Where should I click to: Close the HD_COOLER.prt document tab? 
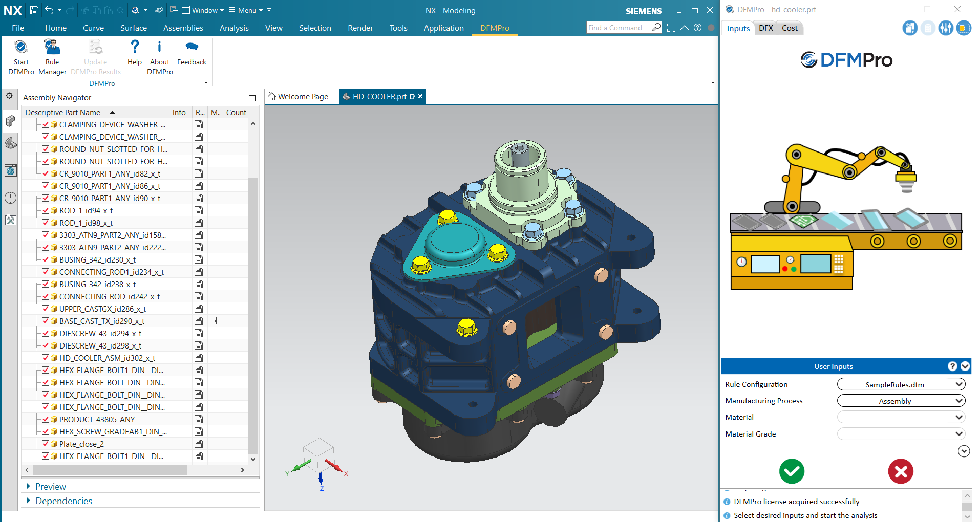click(x=420, y=96)
